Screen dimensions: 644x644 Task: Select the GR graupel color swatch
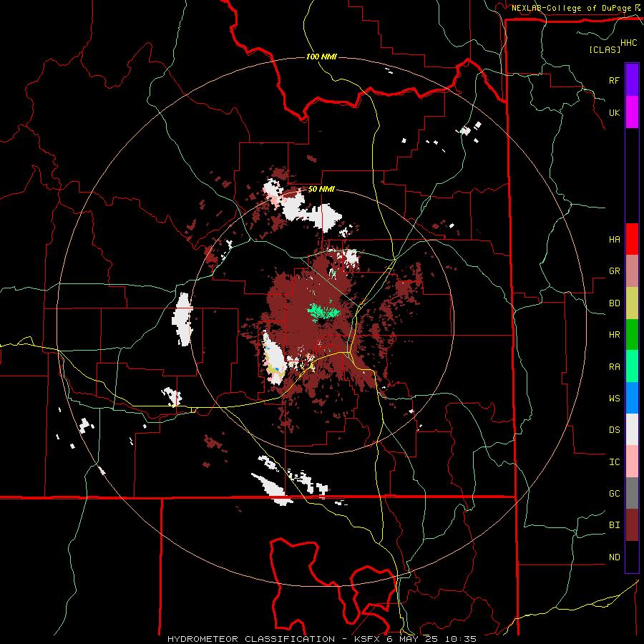(x=632, y=271)
